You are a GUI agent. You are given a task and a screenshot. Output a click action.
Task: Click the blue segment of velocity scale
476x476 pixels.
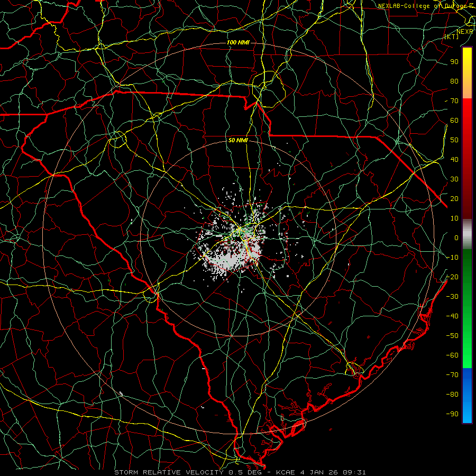(467, 396)
